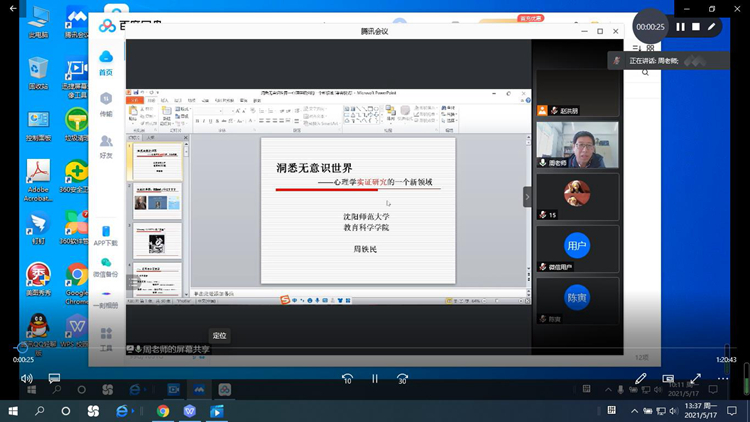Open WPS from the outer Windows taskbar
The width and height of the screenshot is (750, 422).
pos(190,411)
